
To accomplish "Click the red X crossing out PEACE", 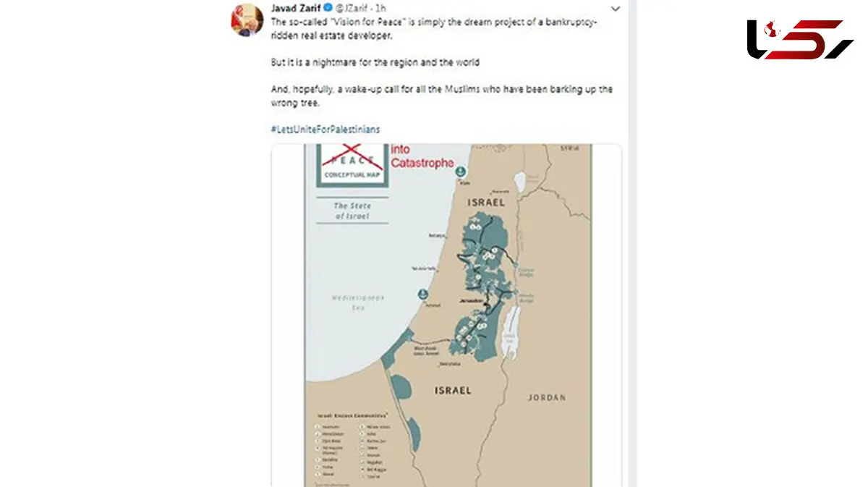I will pos(352,156).
